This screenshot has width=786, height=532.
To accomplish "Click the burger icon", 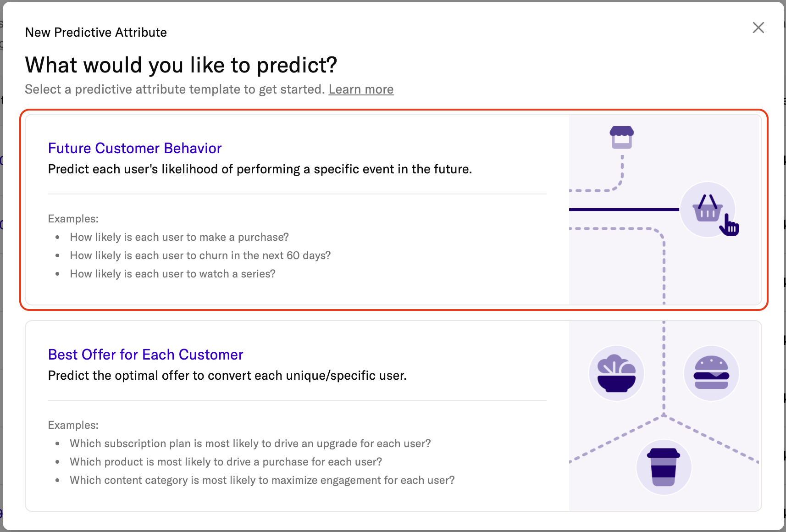I will [711, 373].
